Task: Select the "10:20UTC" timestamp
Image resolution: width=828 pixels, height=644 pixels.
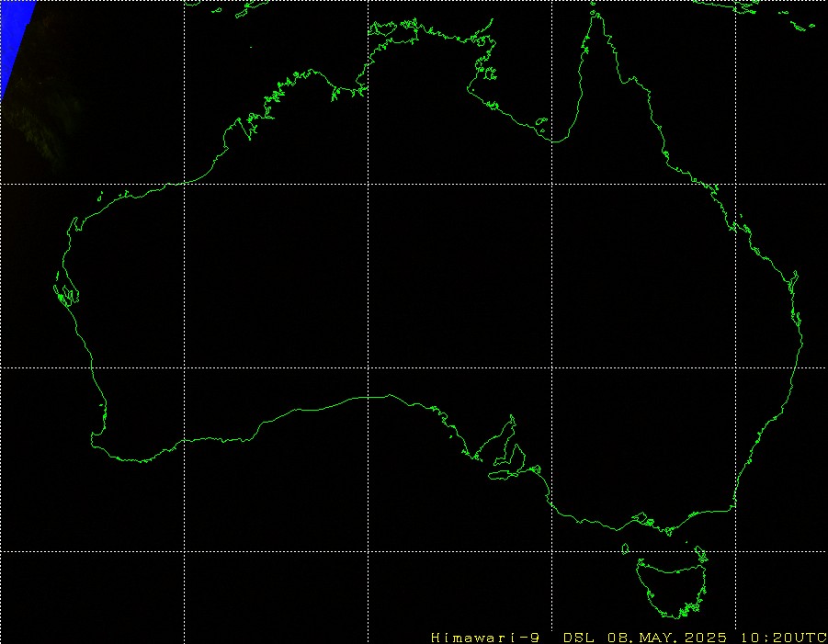Action: (784, 638)
